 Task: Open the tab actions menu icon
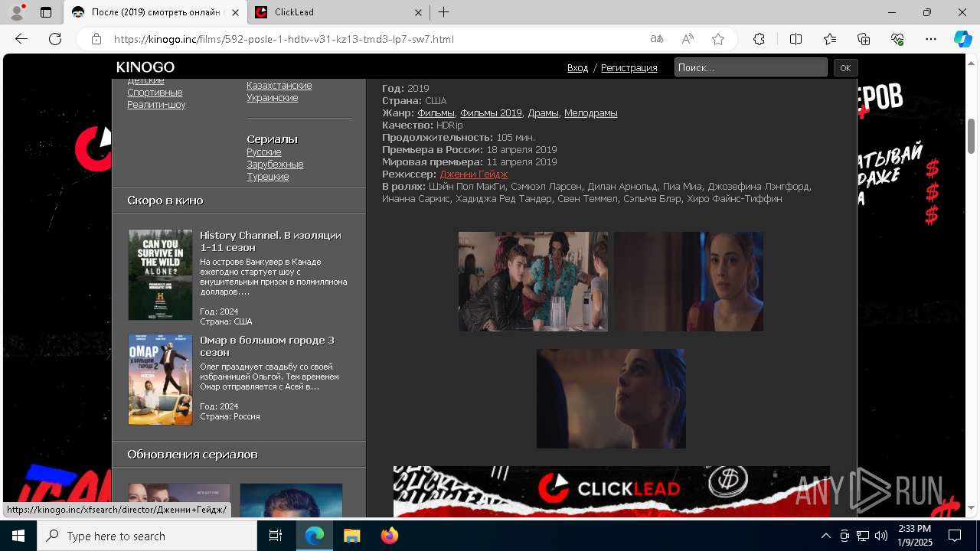[x=46, y=12]
